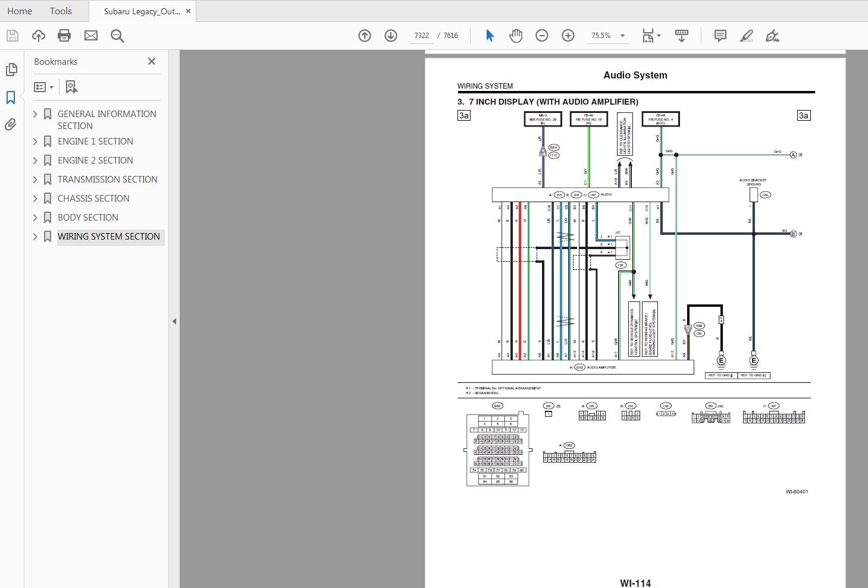Close the Subaru Legacy document tab
This screenshot has height=588, width=868.
[189, 11]
